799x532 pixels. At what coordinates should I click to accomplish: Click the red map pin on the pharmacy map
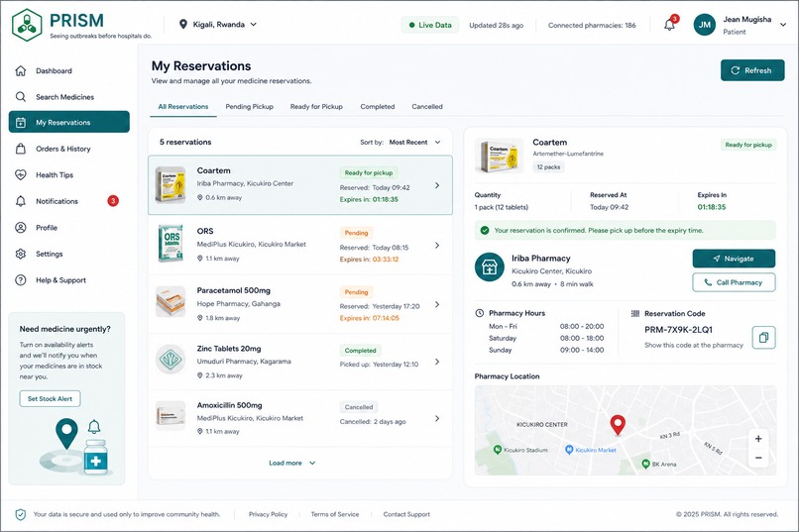click(618, 425)
